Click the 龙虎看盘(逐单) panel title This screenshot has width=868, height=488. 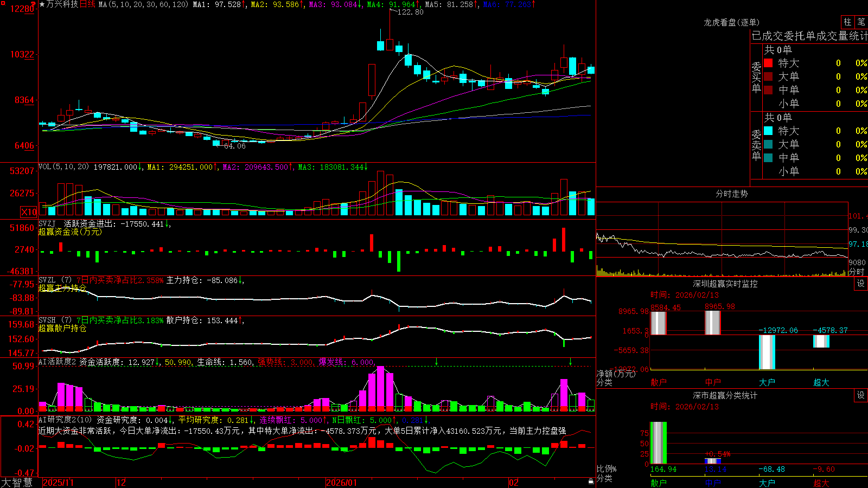click(731, 22)
